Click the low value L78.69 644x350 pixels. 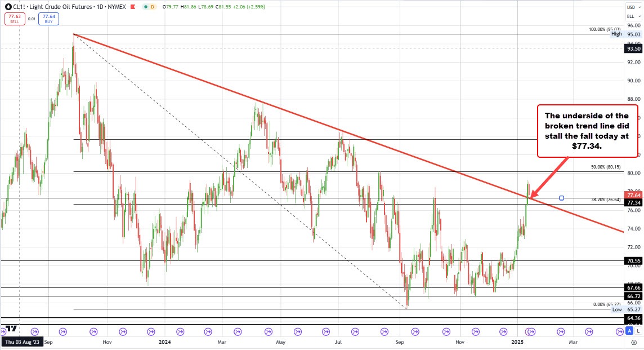coord(206,7)
